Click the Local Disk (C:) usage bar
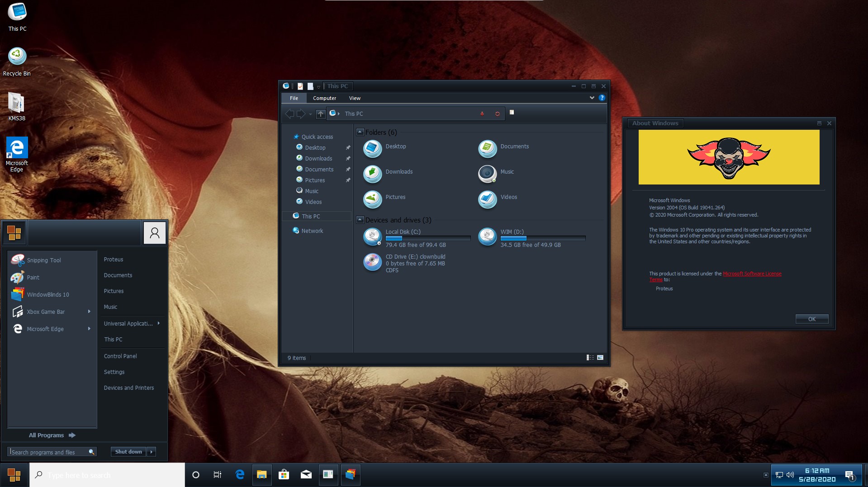This screenshot has height=487, width=868. point(428,238)
